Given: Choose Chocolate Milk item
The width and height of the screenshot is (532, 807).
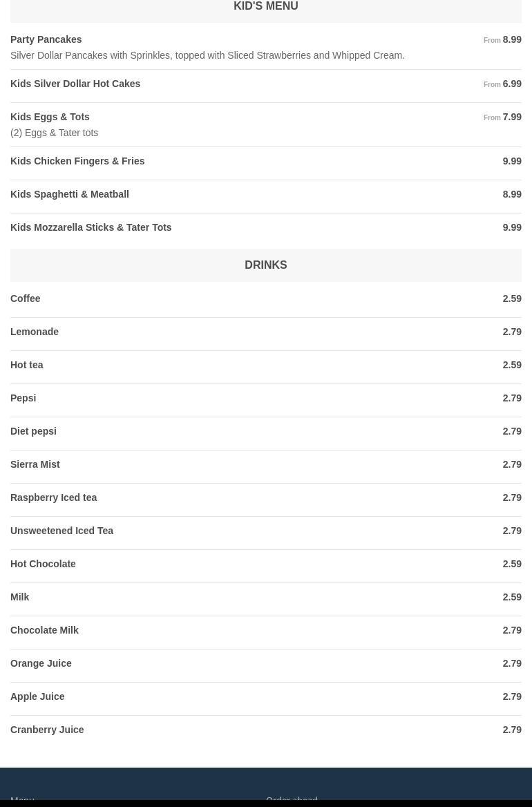Looking at the screenshot, I should [44, 630].
